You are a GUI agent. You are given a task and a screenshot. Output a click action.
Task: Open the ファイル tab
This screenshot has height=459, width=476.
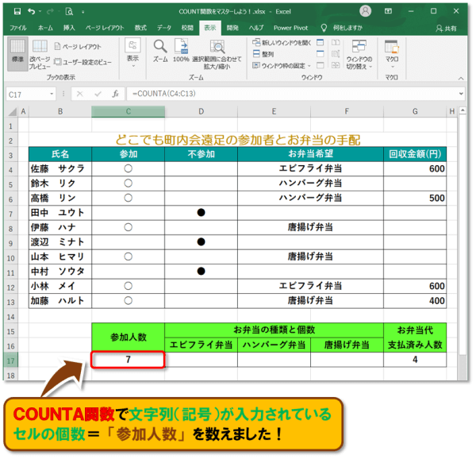tap(18, 28)
